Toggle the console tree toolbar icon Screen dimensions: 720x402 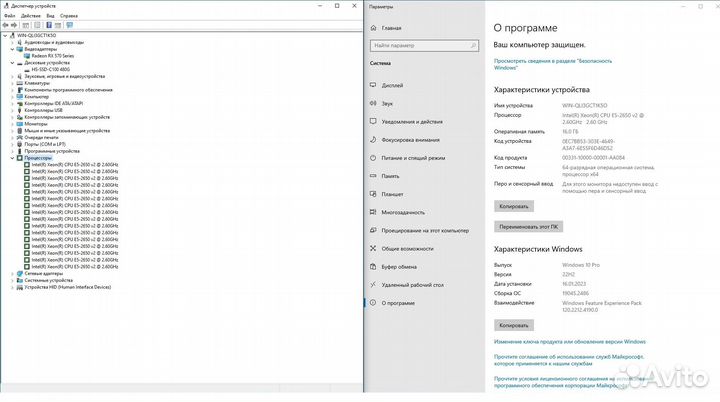tap(26, 25)
